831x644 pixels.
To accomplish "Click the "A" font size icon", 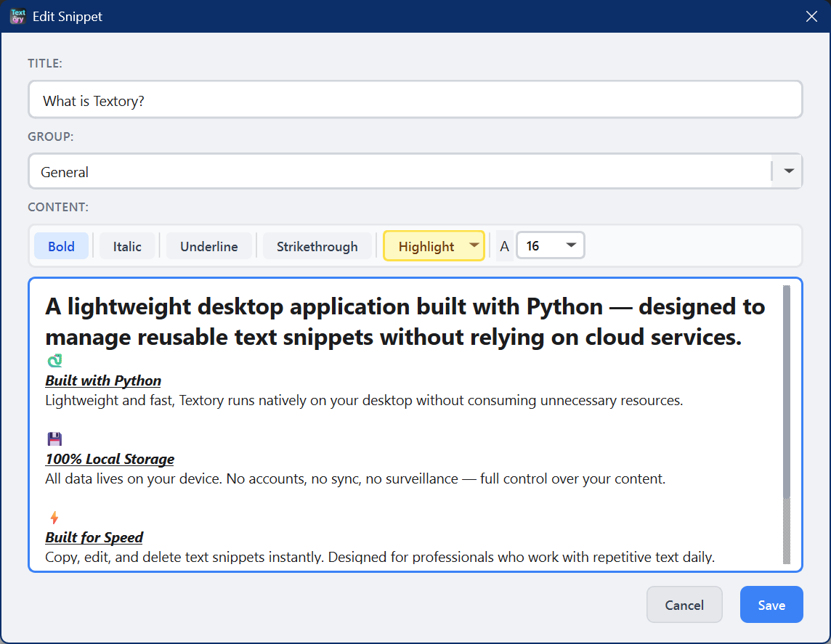I will [x=504, y=246].
